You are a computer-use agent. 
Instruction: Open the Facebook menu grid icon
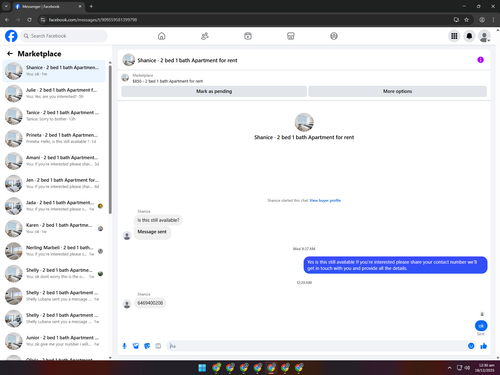(454, 36)
